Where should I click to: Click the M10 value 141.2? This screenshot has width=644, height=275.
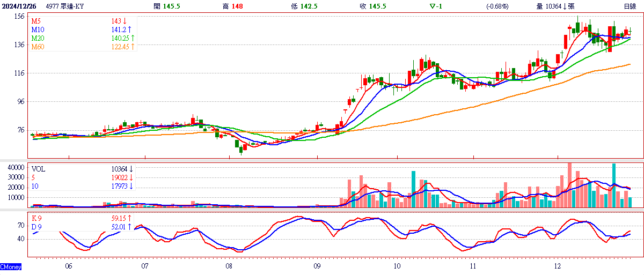119,29
